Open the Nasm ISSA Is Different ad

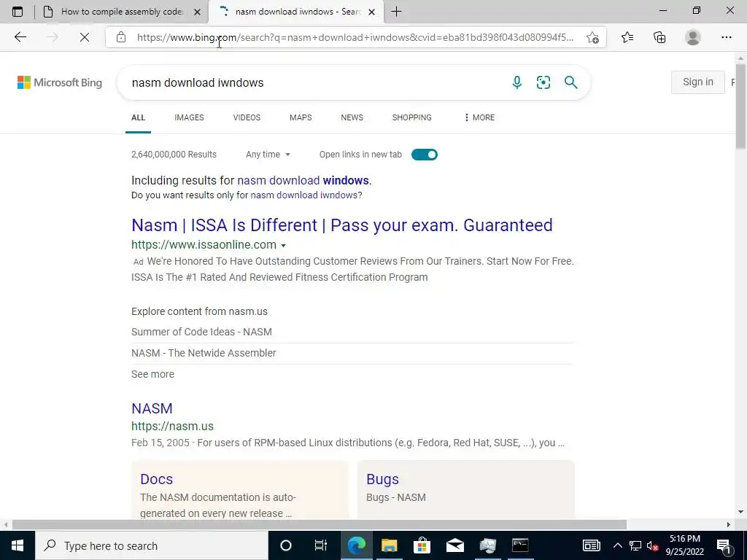pos(341,225)
